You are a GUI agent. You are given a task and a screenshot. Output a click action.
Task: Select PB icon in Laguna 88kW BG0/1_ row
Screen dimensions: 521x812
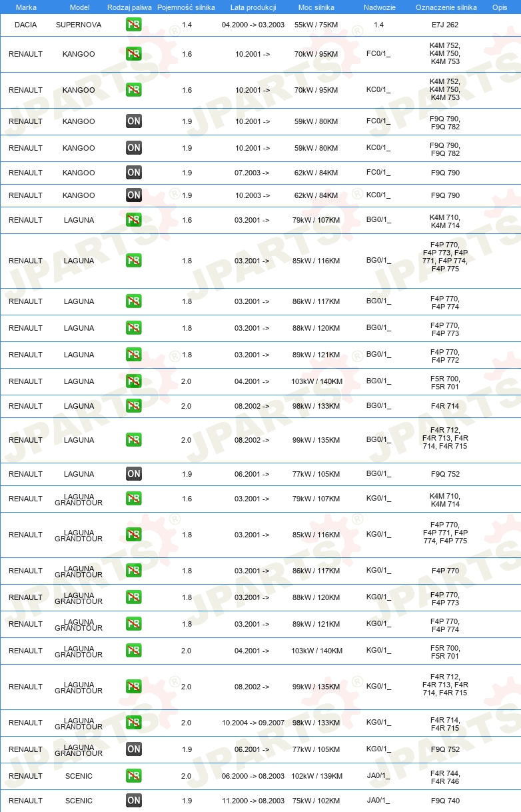134,328
